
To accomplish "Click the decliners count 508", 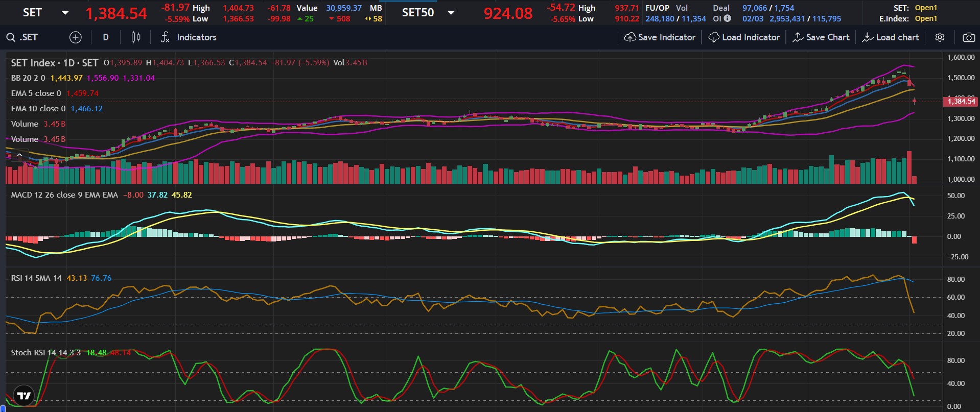I will [343, 19].
